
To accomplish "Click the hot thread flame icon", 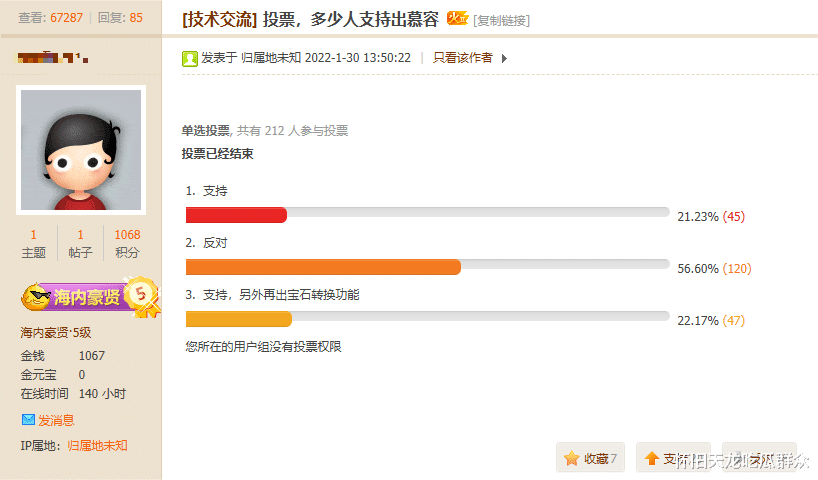I will 456,18.
